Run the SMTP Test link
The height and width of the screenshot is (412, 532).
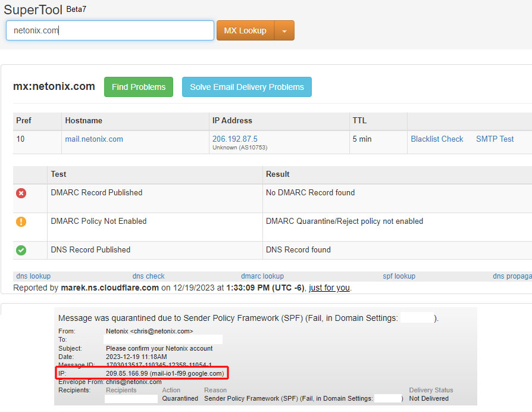pos(495,139)
